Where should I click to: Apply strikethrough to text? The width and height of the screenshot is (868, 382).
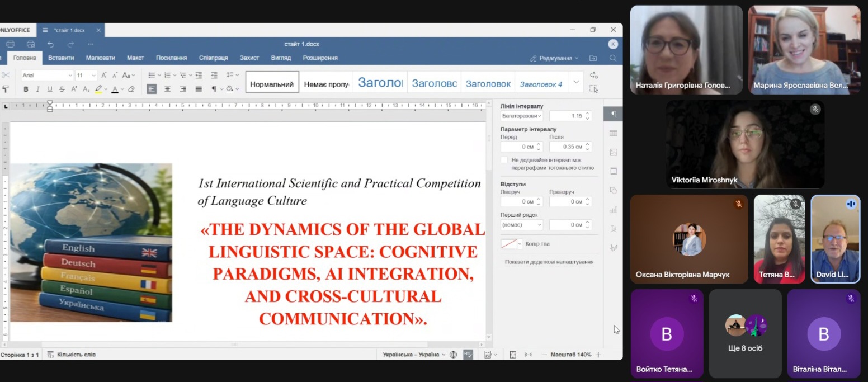(62, 89)
